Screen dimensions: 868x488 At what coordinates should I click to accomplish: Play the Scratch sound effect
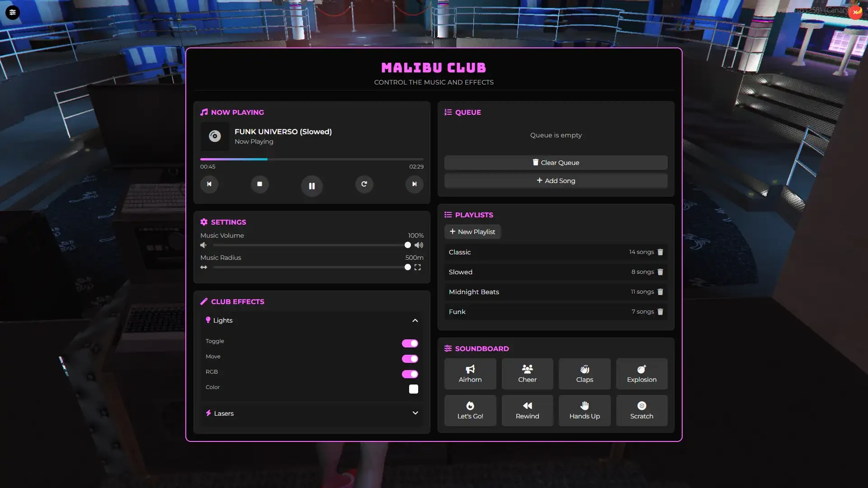(x=642, y=410)
